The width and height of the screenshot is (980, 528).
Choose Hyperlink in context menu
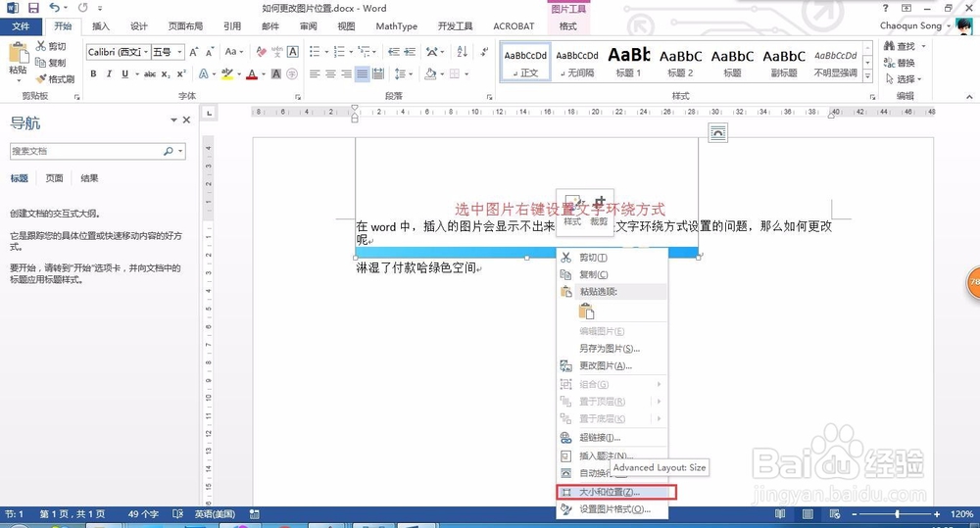(612, 438)
